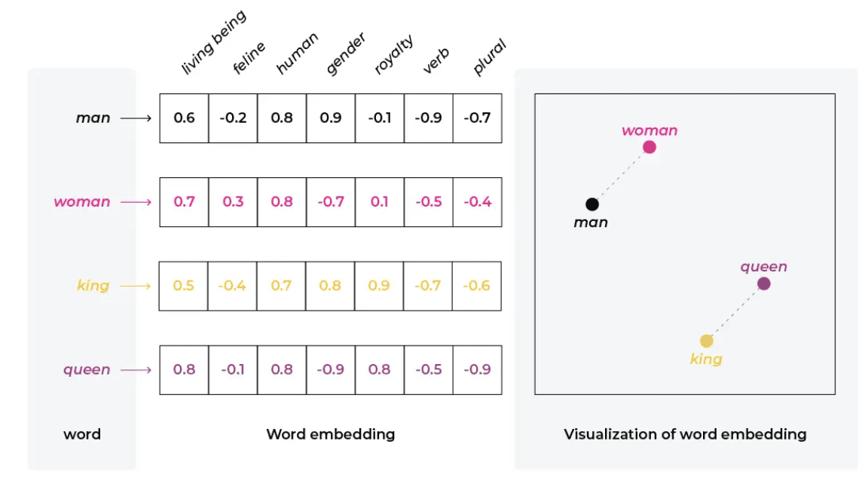Viewport: 868px width, 484px height.
Task: Click the "Visualization of word embedding" caption
Action: [685, 434]
